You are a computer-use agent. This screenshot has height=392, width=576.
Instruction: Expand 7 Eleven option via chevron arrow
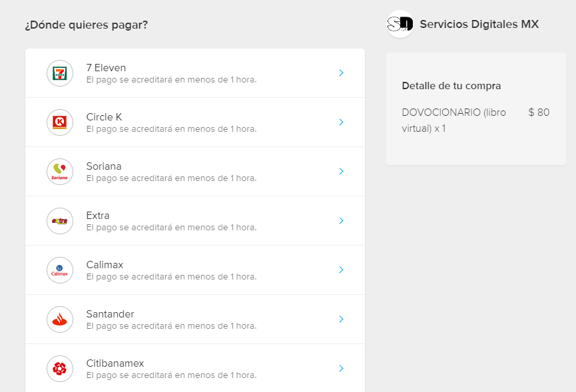[341, 73]
